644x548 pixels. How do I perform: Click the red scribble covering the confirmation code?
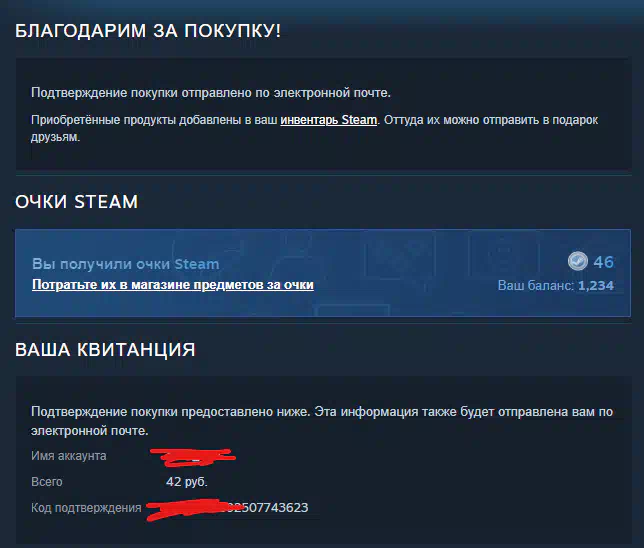coord(191,509)
